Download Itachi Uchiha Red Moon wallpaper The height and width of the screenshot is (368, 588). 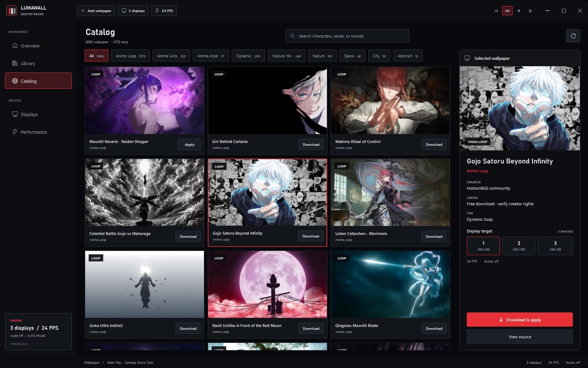(x=311, y=329)
